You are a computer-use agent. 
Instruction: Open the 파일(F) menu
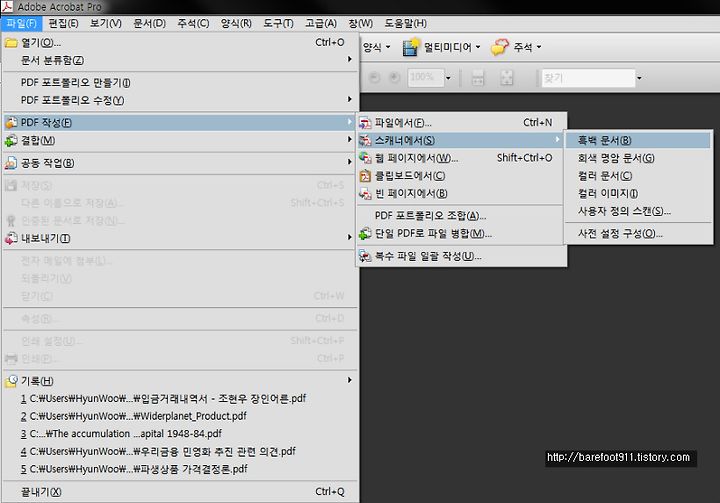[x=22, y=23]
